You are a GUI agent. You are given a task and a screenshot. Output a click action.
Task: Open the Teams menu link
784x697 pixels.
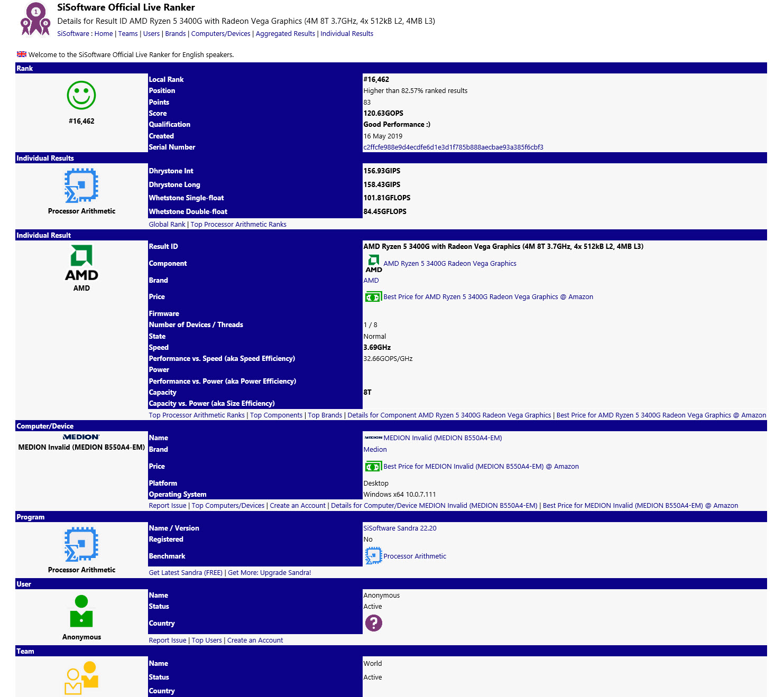pyautogui.click(x=128, y=34)
